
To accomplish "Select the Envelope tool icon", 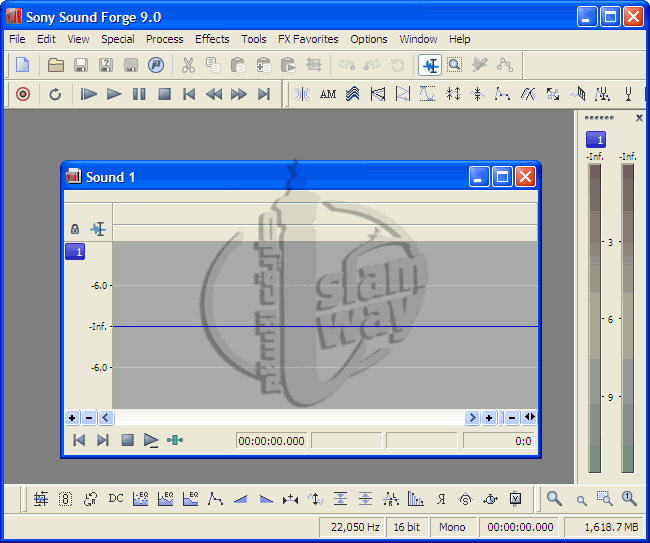I will (x=505, y=65).
